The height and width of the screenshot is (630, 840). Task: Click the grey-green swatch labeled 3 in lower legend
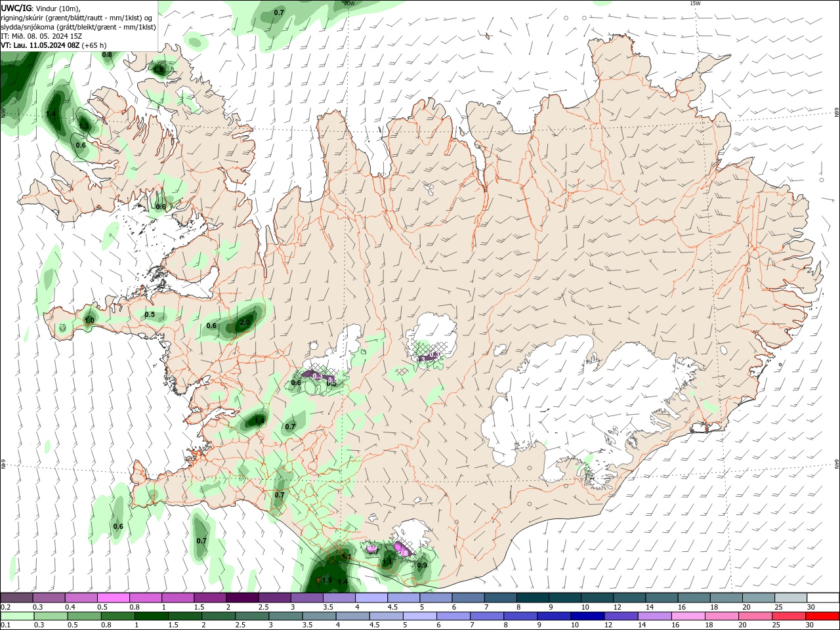point(286,616)
